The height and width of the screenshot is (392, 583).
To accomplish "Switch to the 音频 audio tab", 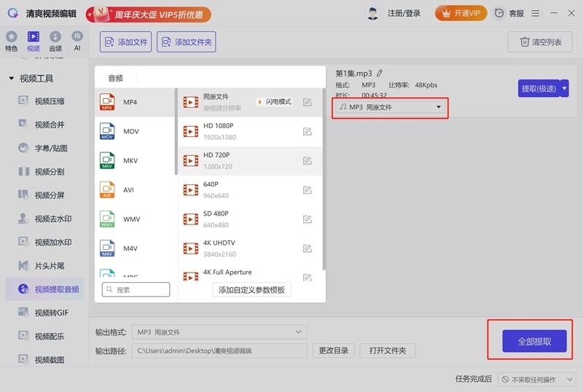I will click(55, 41).
